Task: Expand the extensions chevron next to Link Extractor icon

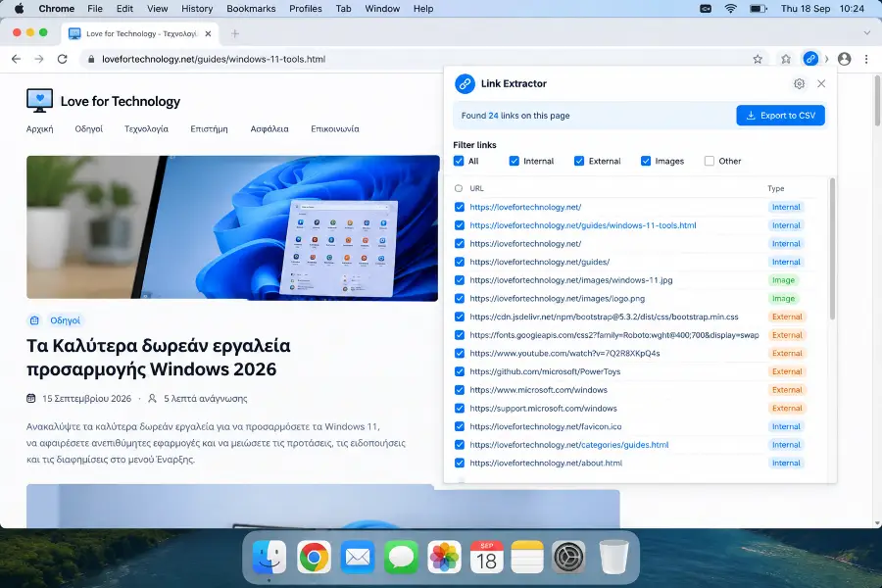Action: coord(826,59)
